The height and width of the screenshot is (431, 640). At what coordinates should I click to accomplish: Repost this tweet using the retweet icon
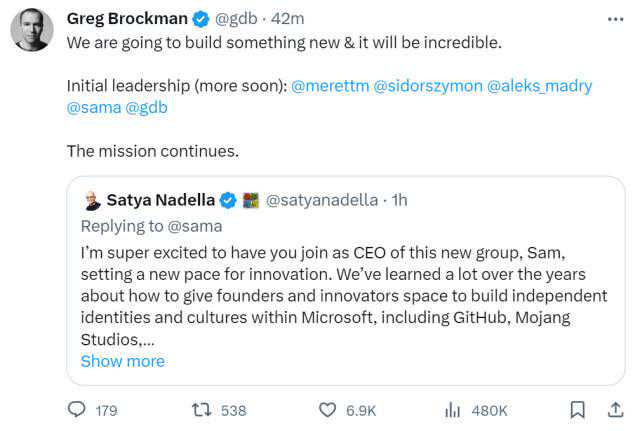[x=201, y=410]
